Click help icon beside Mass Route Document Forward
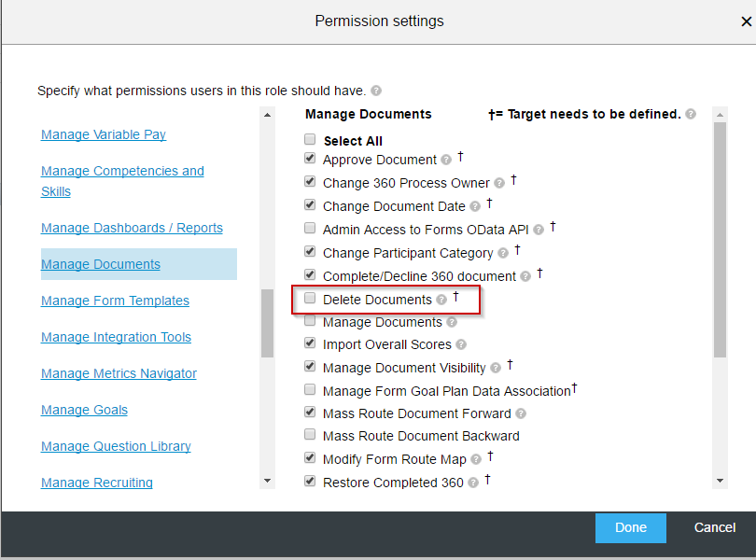The width and height of the screenshot is (756, 560). coord(521,413)
